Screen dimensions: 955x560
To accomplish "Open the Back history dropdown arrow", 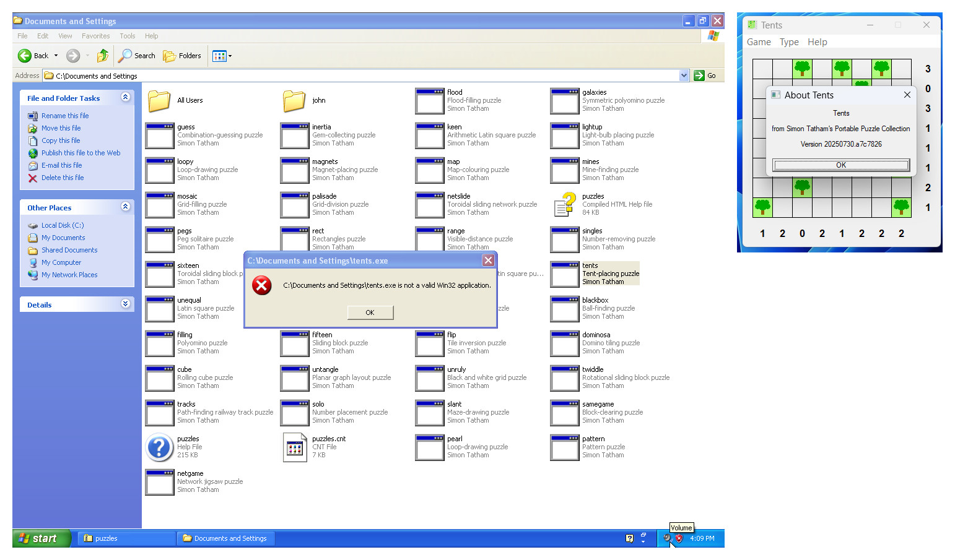I will pyautogui.click(x=56, y=56).
